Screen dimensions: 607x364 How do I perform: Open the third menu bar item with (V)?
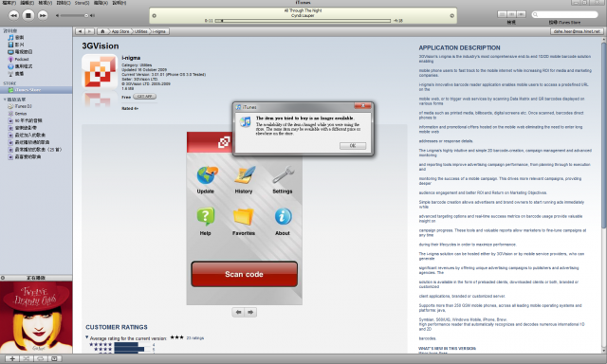pos(46,3)
